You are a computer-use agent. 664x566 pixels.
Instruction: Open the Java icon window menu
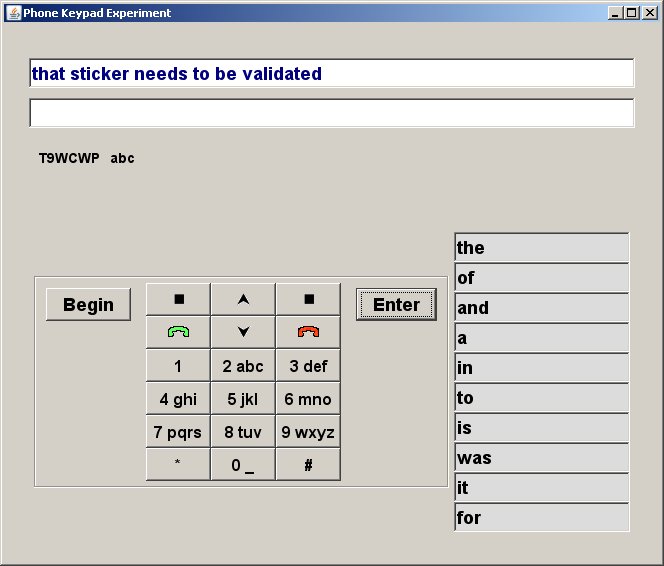click(x=13, y=13)
